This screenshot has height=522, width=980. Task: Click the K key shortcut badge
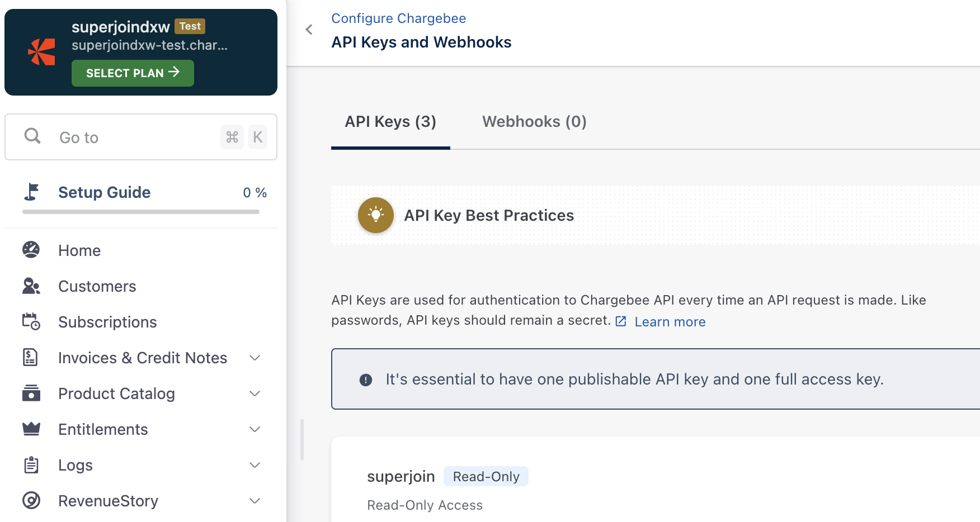click(x=258, y=137)
